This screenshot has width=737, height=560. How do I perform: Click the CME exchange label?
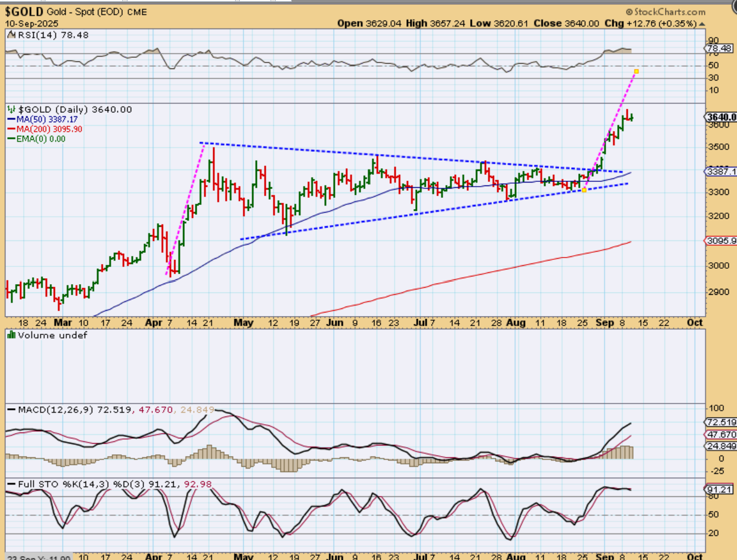click(137, 12)
